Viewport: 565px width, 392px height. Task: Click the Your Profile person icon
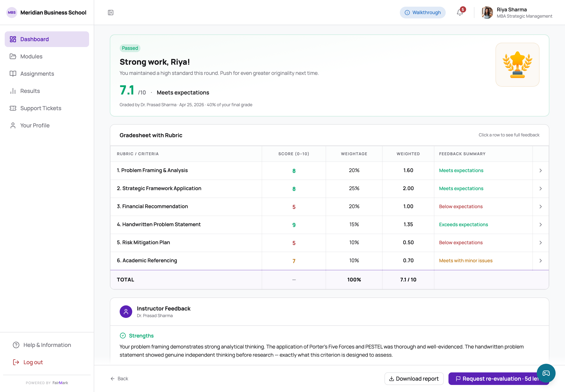(13, 125)
